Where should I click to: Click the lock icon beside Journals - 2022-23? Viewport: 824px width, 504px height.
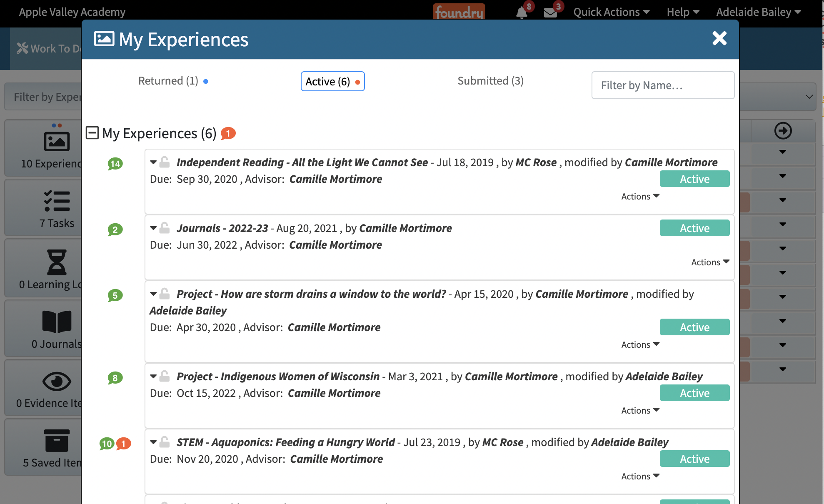click(x=165, y=228)
